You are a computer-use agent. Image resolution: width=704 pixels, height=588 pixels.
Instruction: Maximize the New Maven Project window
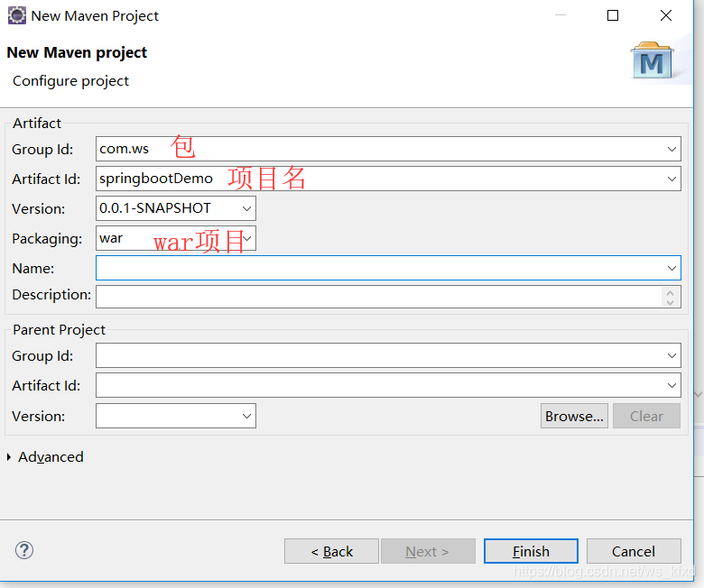(613, 15)
